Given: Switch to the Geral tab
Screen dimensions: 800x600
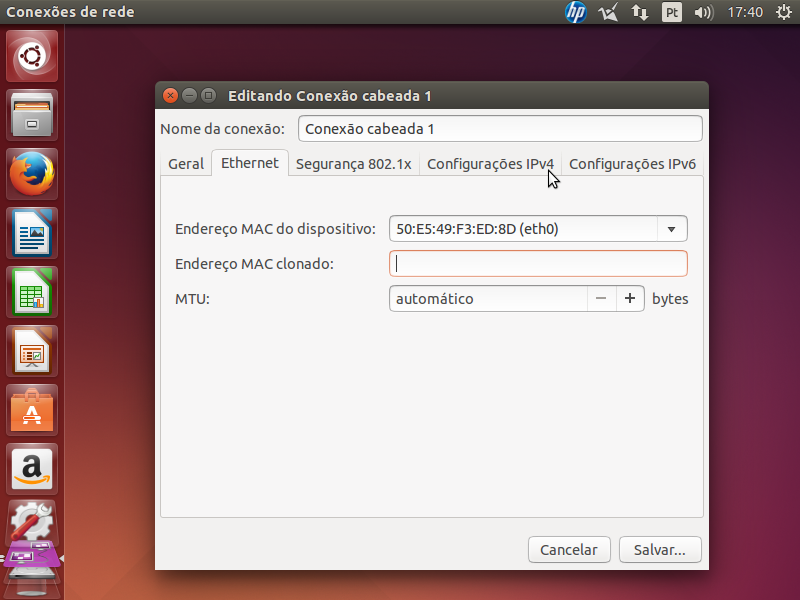Looking at the screenshot, I should click(x=186, y=164).
